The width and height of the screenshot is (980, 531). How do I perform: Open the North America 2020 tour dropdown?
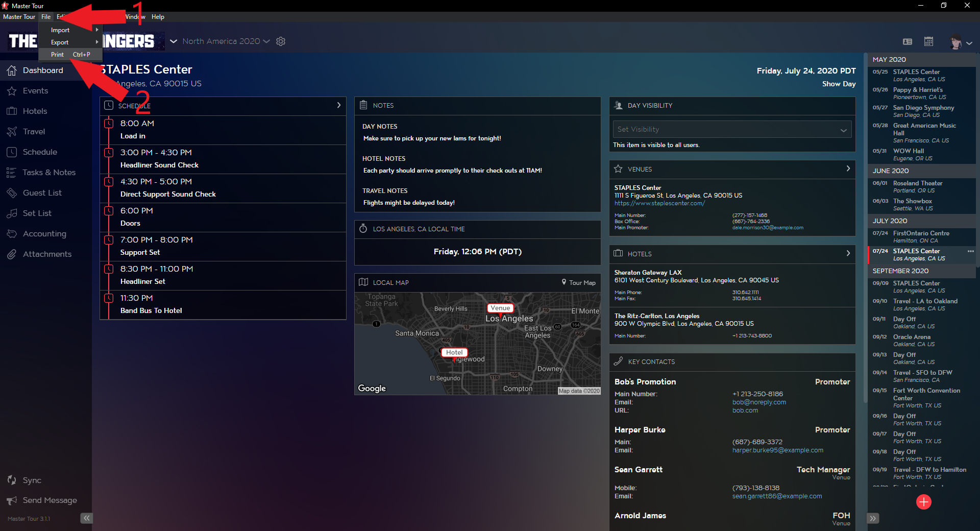[226, 41]
